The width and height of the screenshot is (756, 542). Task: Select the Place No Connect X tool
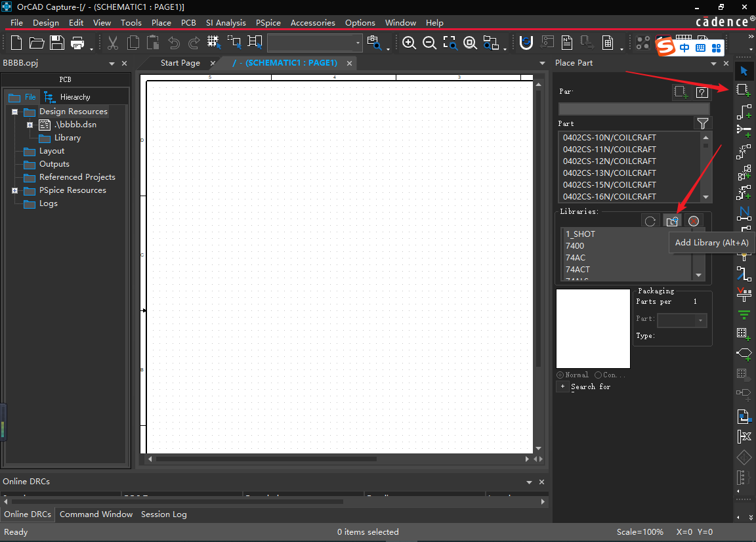(744, 436)
